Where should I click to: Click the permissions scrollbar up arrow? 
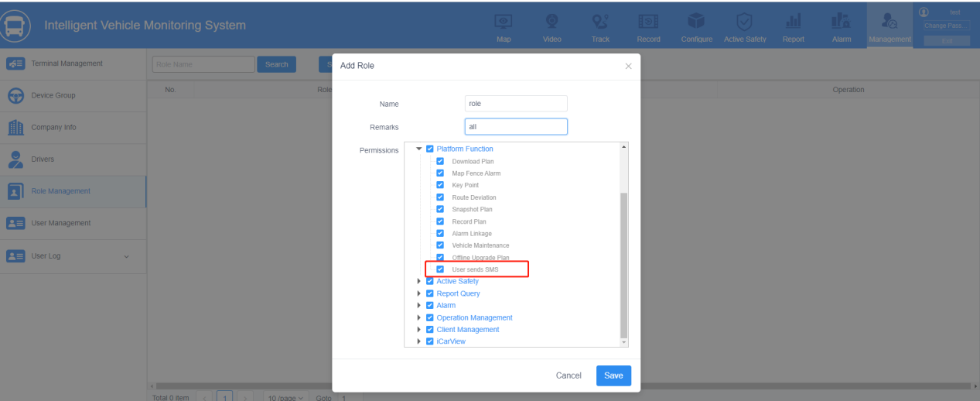pos(625,147)
